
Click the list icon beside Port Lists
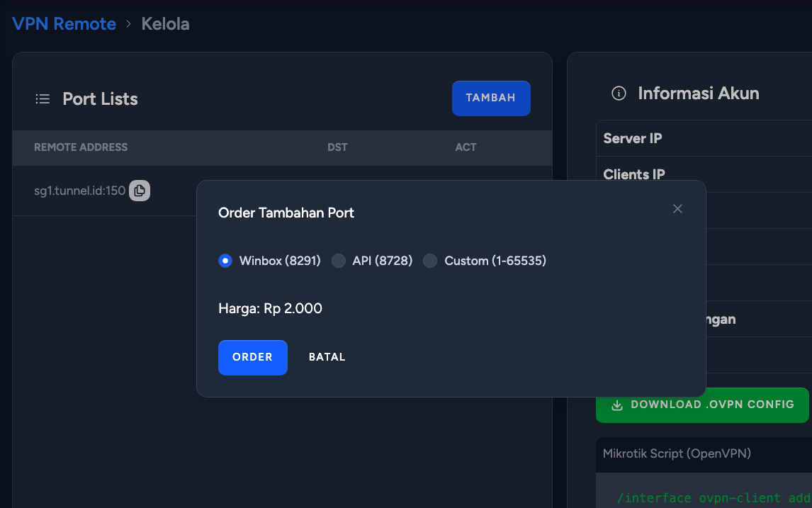(x=43, y=99)
